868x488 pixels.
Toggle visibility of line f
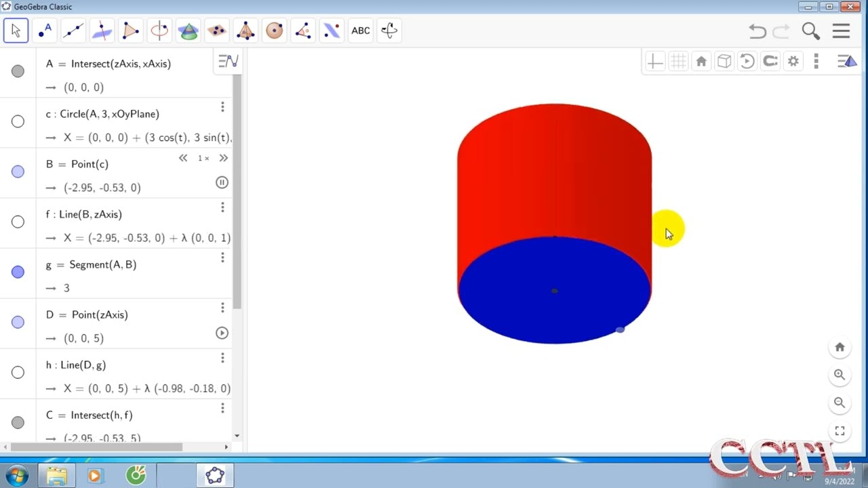coord(18,222)
